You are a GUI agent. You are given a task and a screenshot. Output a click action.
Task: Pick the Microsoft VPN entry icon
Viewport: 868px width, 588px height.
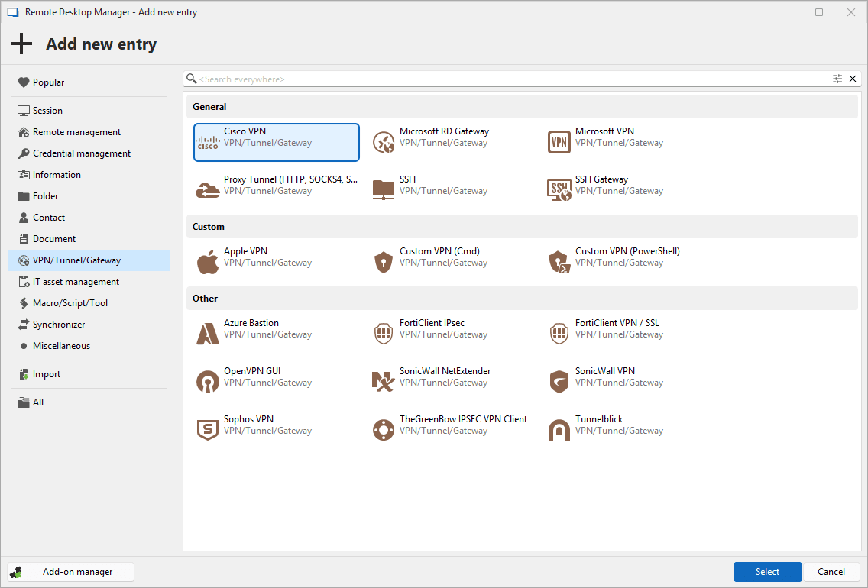pyautogui.click(x=559, y=142)
